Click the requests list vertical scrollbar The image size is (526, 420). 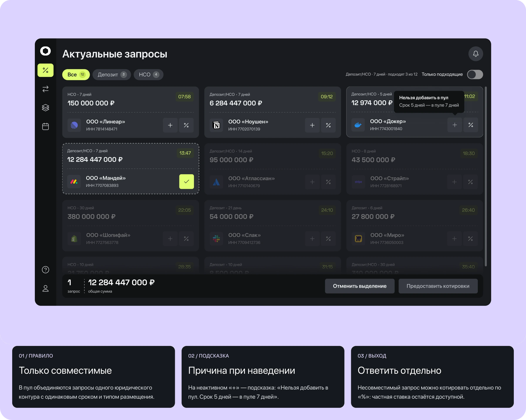click(486, 176)
